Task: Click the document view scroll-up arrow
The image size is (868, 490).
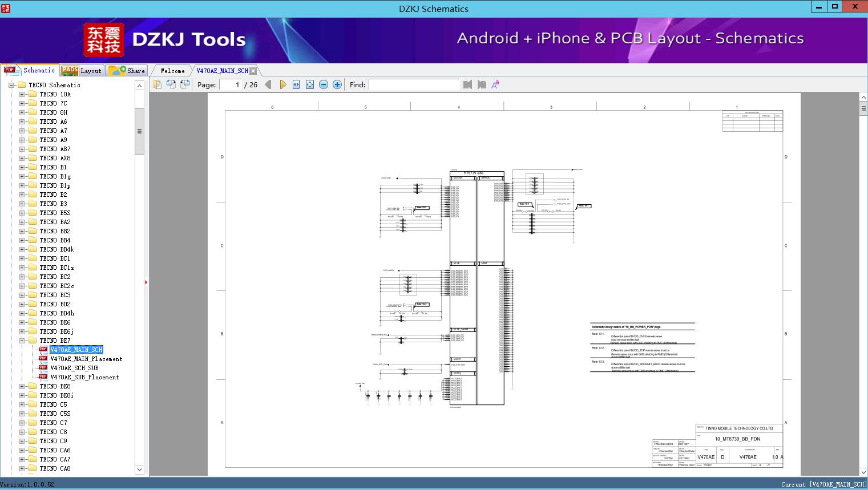Action: 863,98
